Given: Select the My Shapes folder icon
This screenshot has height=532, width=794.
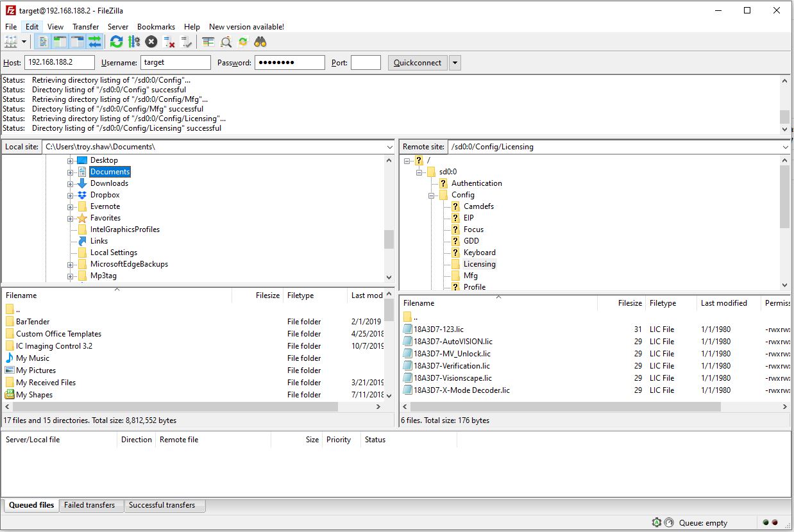Looking at the screenshot, I should pyautogui.click(x=10, y=395).
